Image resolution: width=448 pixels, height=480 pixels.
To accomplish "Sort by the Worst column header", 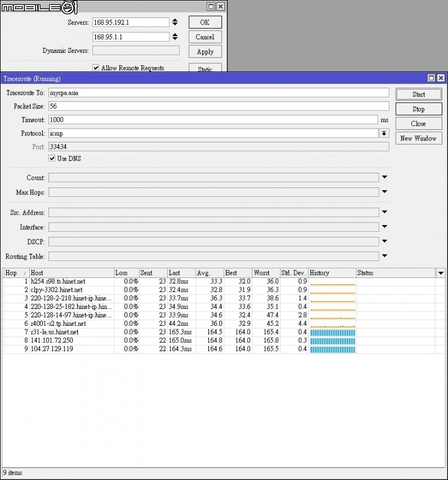I will coord(266,273).
